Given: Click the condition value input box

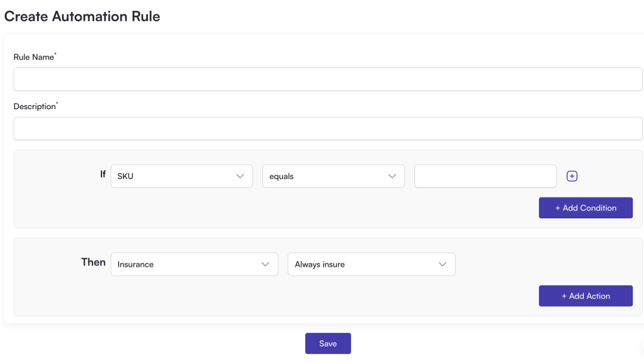Looking at the screenshot, I should pyautogui.click(x=485, y=176).
